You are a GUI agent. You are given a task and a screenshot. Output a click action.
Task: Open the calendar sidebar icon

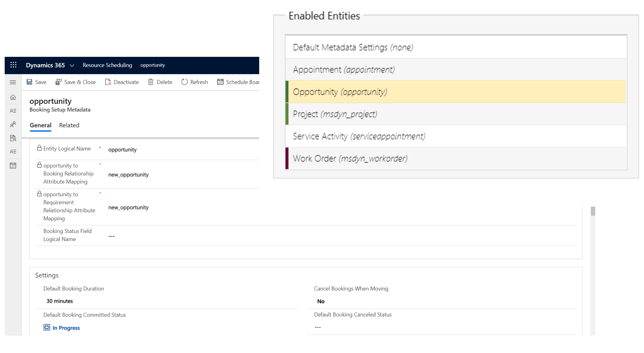tap(13, 165)
